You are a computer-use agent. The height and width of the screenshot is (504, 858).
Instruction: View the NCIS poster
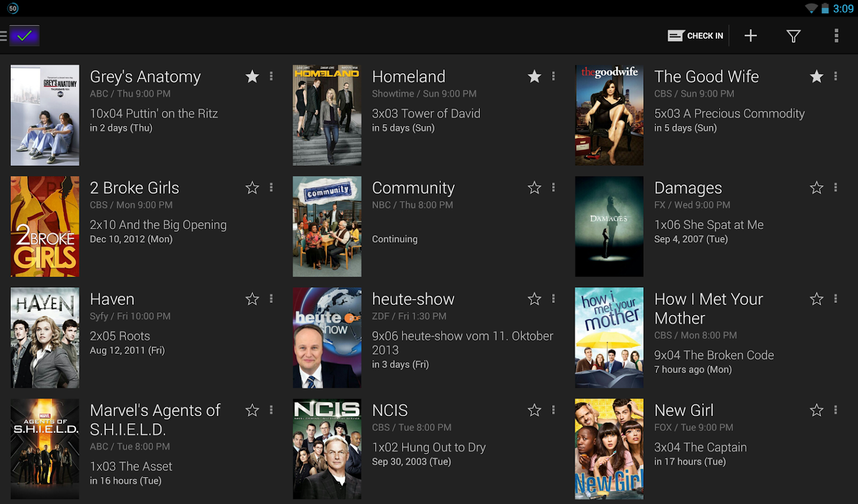click(x=327, y=449)
